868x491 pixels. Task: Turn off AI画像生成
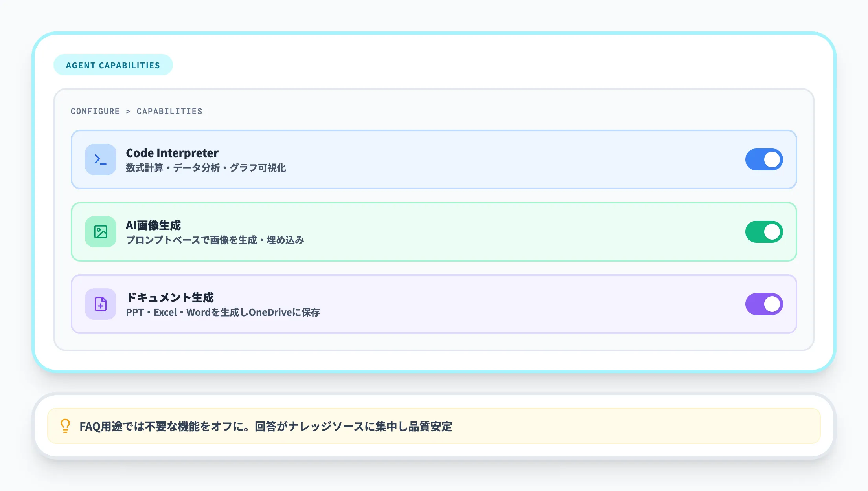pyautogui.click(x=764, y=232)
